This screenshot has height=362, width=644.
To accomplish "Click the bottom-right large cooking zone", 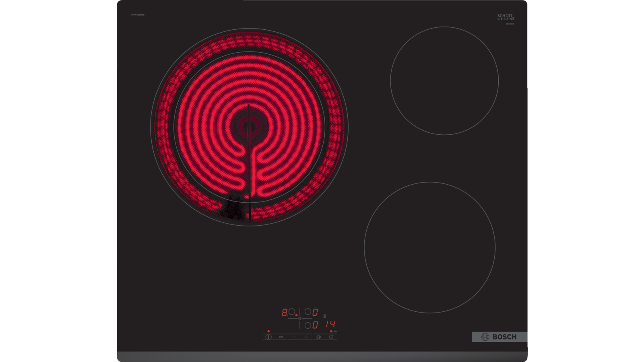I will [429, 247].
